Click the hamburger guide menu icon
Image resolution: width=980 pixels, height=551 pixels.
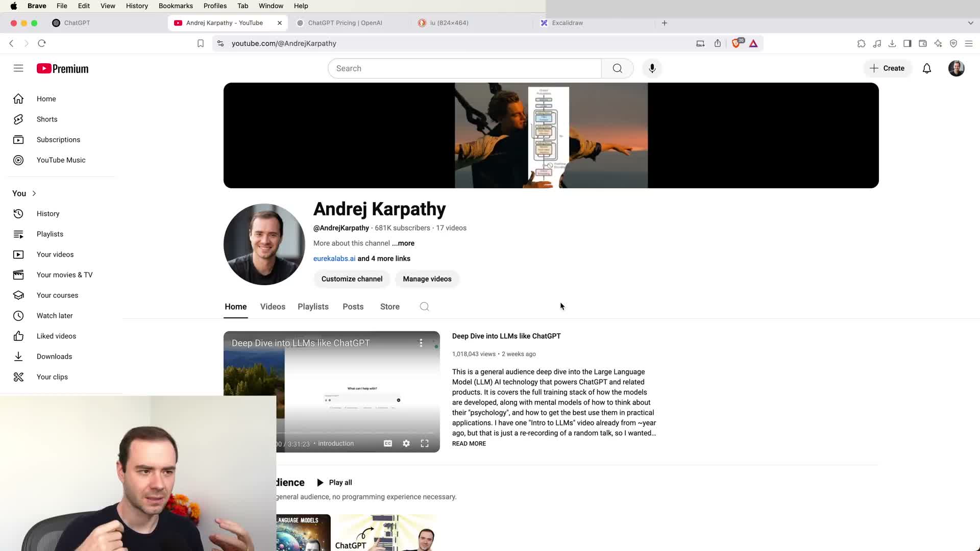(18, 68)
